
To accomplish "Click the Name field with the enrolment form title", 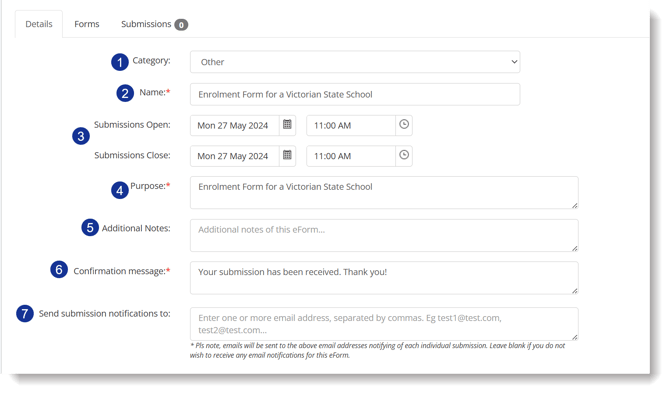I will click(x=355, y=94).
